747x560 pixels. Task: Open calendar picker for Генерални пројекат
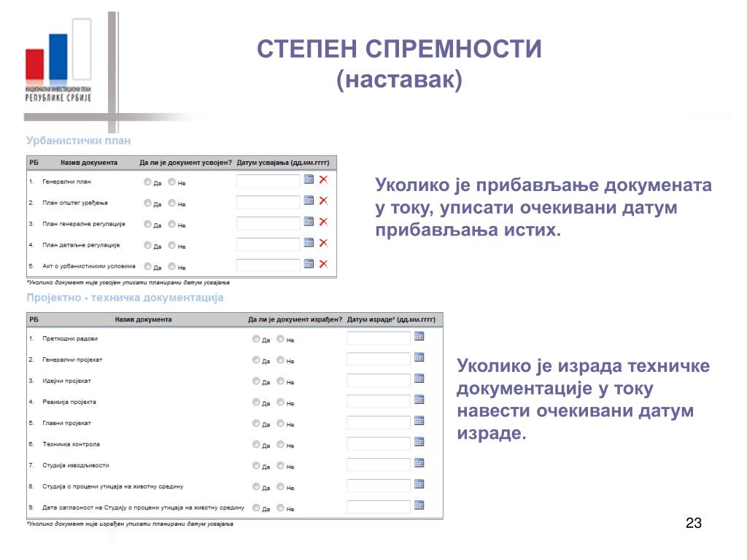(x=419, y=357)
